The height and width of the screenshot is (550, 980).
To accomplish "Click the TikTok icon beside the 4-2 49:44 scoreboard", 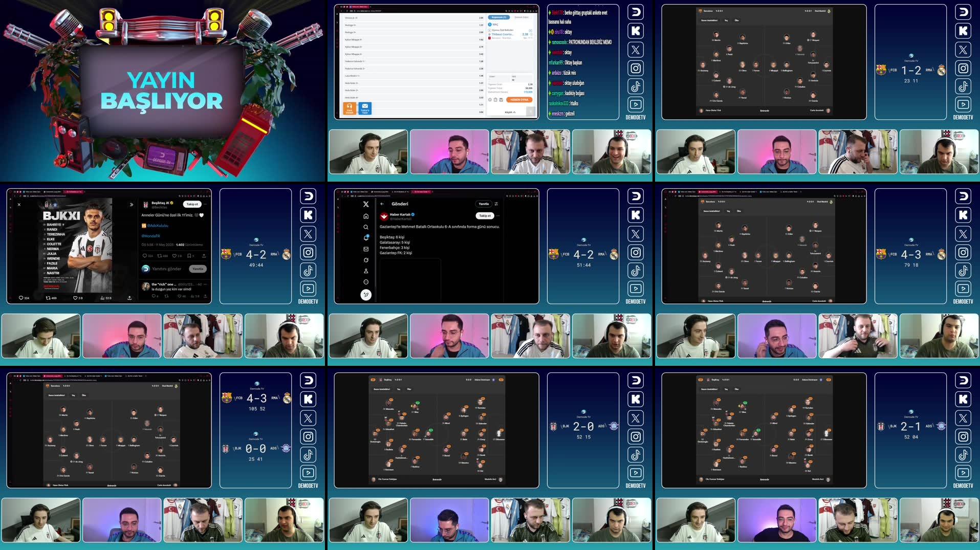I will (x=308, y=271).
